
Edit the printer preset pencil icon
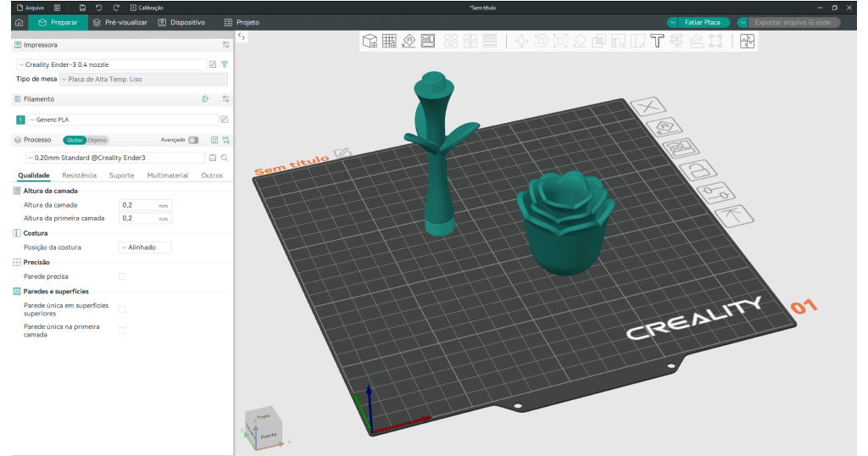click(x=213, y=64)
